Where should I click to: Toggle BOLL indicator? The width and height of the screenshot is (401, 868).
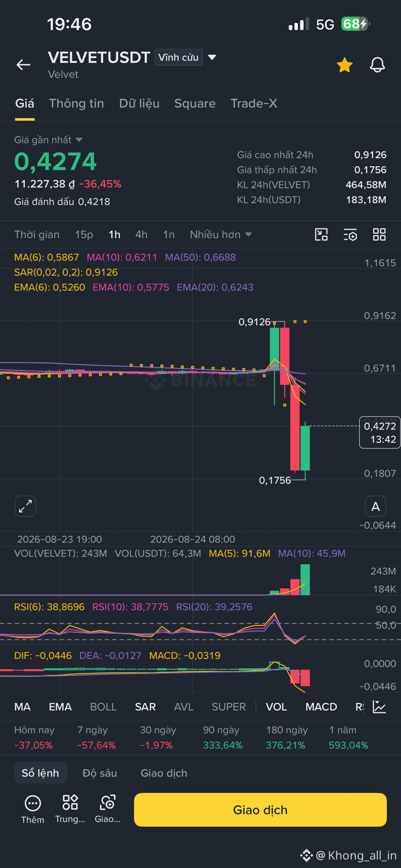(103, 707)
